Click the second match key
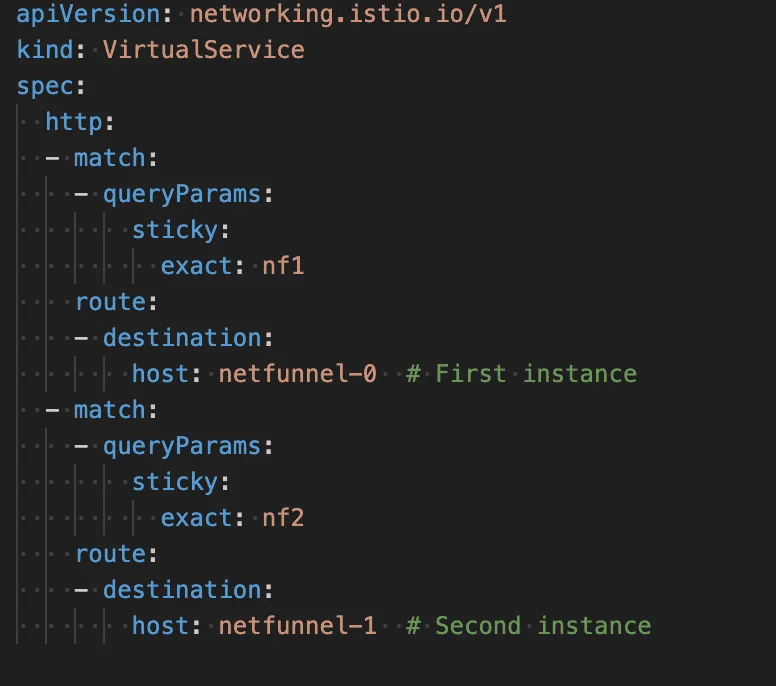Image resolution: width=776 pixels, height=686 pixels. 109,410
